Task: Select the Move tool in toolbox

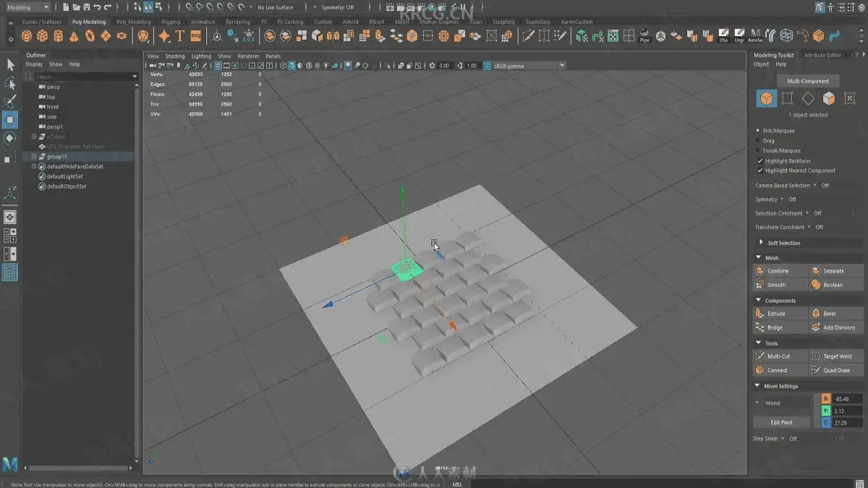Action: click(10, 119)
